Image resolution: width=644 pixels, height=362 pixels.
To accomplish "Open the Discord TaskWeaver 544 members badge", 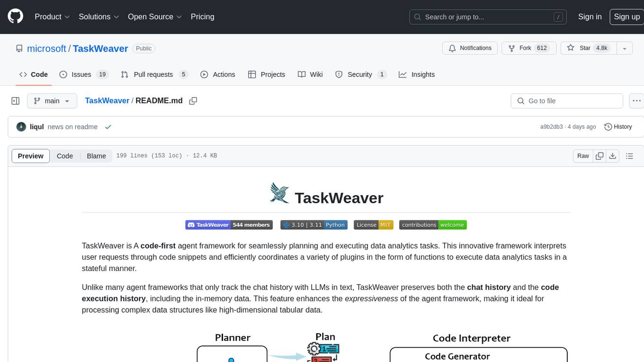I will (229, 225).
